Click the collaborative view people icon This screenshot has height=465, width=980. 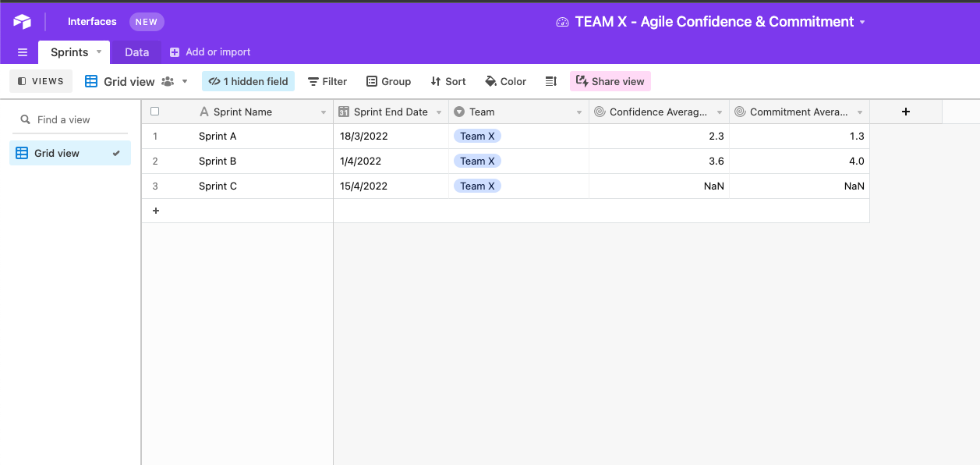click(168, 81)
